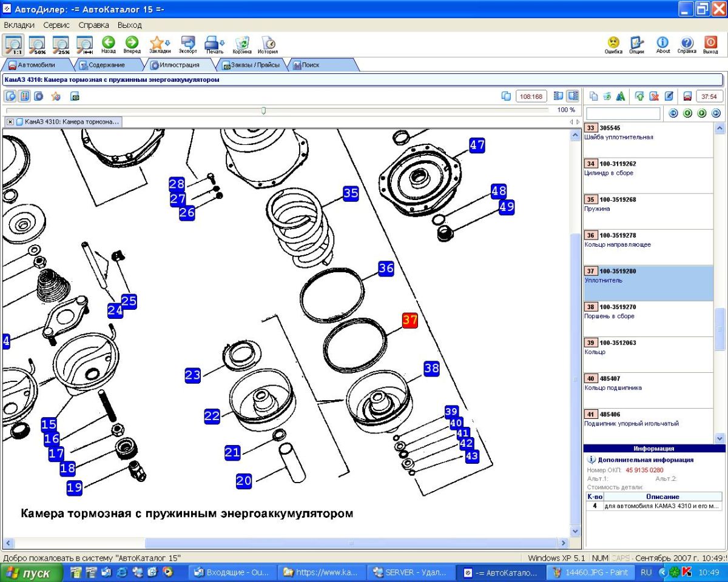
Task: Select part 36 Кольцо направляющее in the list
Action: [649, 247]
